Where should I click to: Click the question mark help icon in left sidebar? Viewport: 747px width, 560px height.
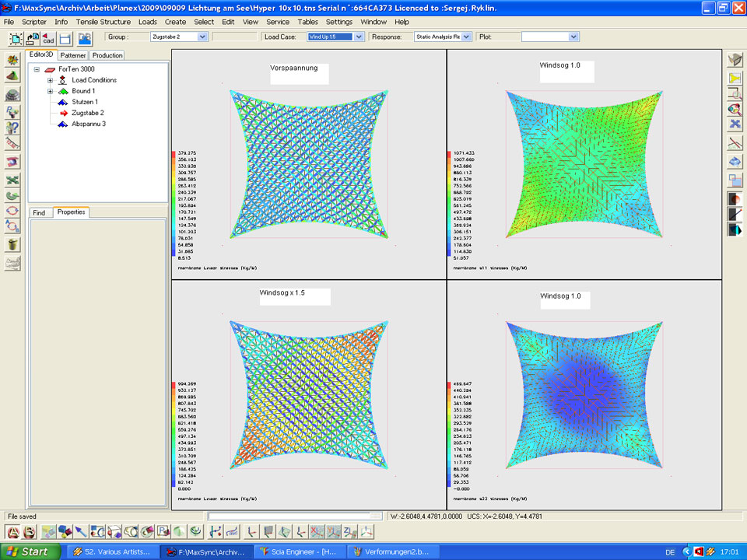[12, 128]
